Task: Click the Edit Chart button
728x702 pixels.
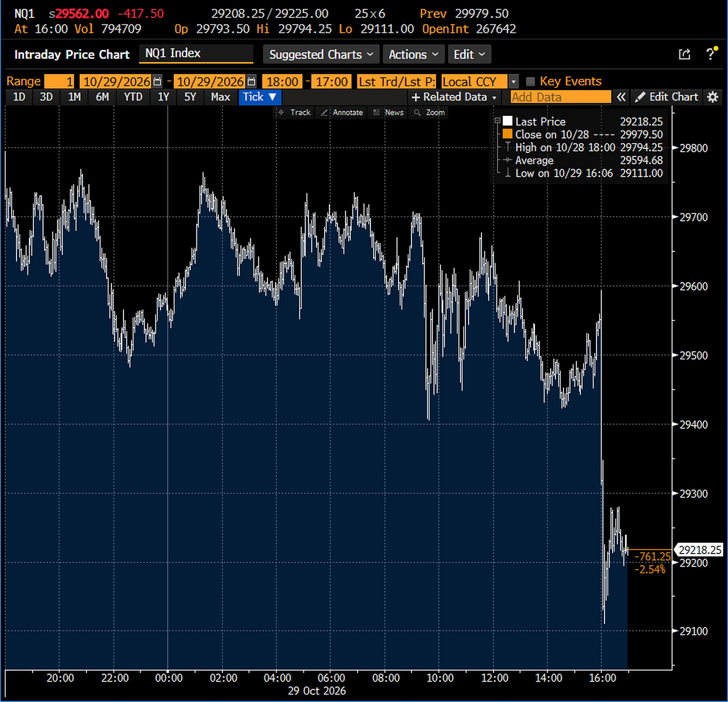Action: [x=667, y=97]
